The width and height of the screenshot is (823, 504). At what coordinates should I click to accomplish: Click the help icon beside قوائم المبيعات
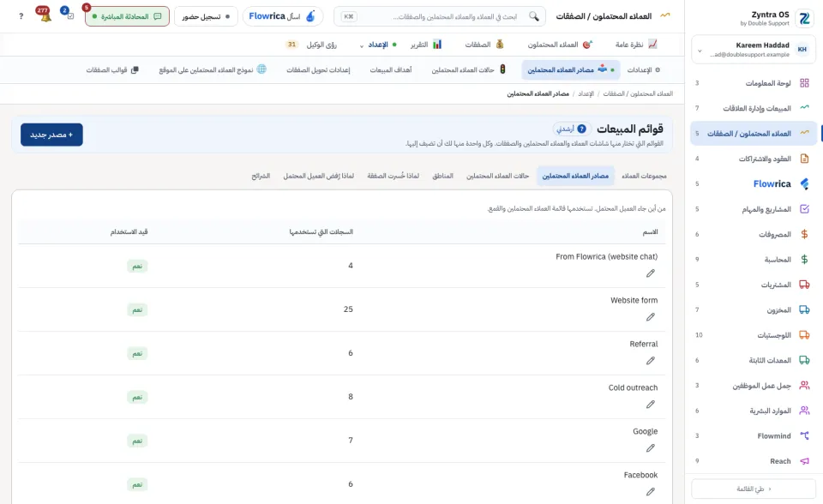581,129
